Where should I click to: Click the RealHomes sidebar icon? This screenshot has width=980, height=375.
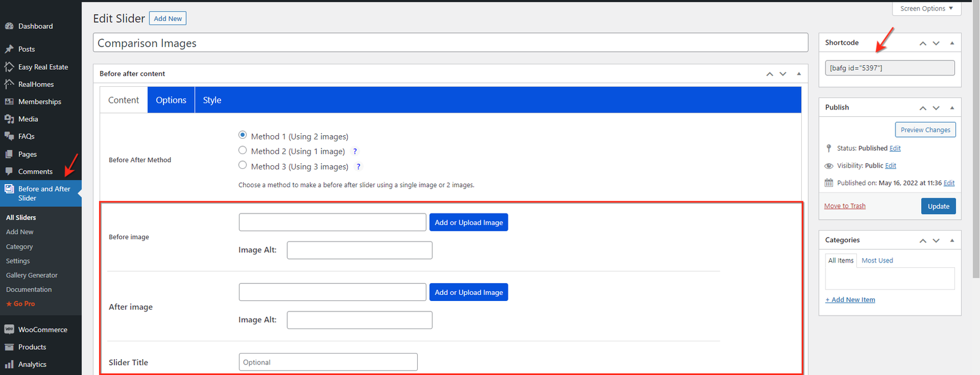pyautogui.click(x=9, y=84)
